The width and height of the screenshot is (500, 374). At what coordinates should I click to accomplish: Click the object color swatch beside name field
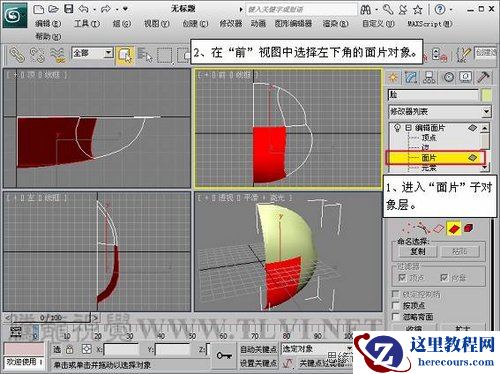(486, 95)
